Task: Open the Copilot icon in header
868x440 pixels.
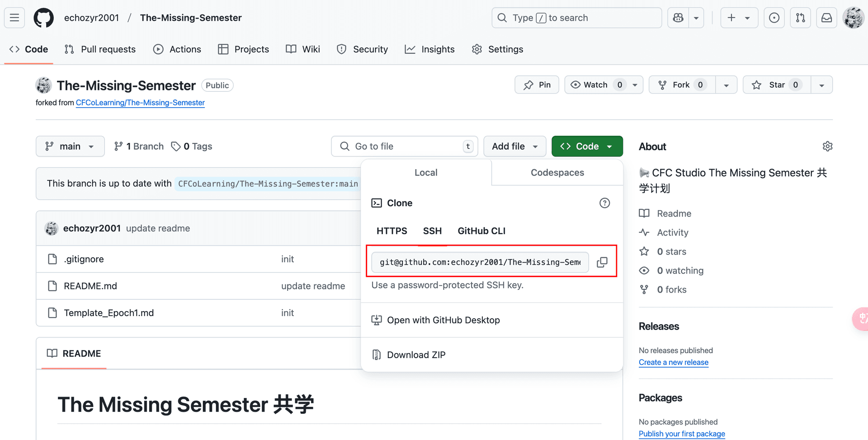Action: point(678,18)
